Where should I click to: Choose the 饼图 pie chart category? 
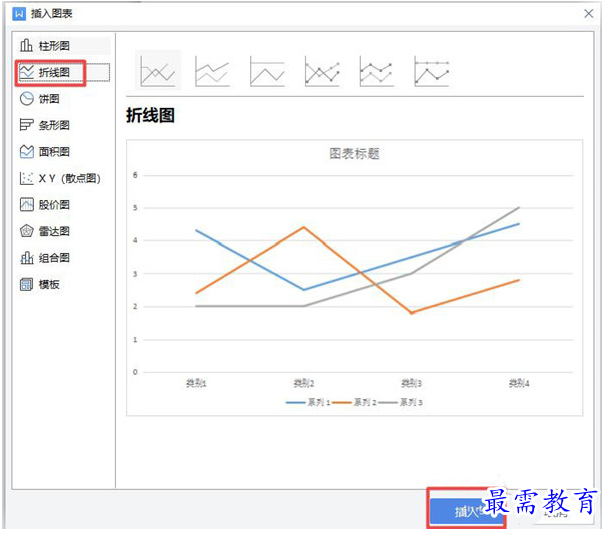pyautogui.click(x=63, y=99)
